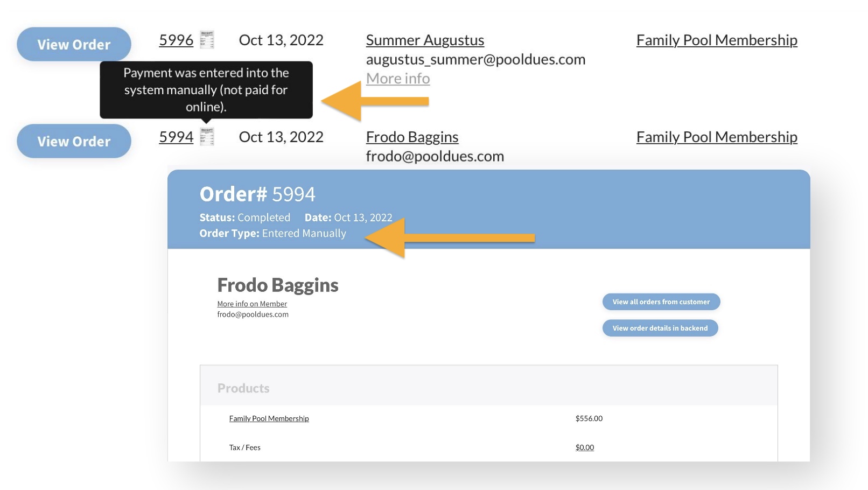868x490 pixels.
Task: Click More info on Member link
Action: click(252, 304)
